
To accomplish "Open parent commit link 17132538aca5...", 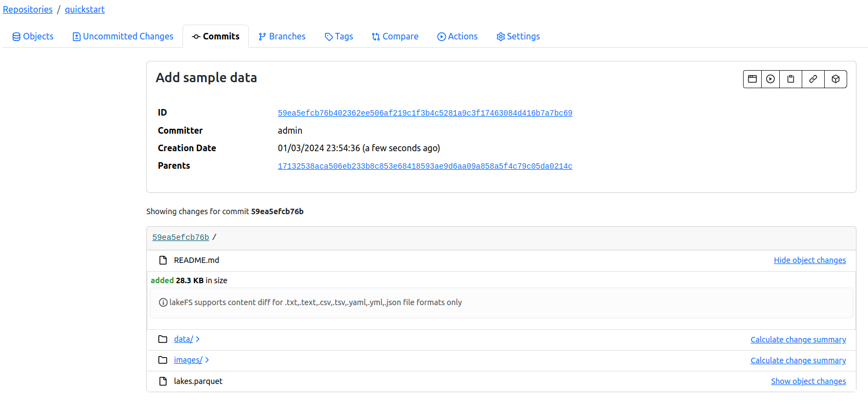I will pyautogui.click(x=425, y=166).
